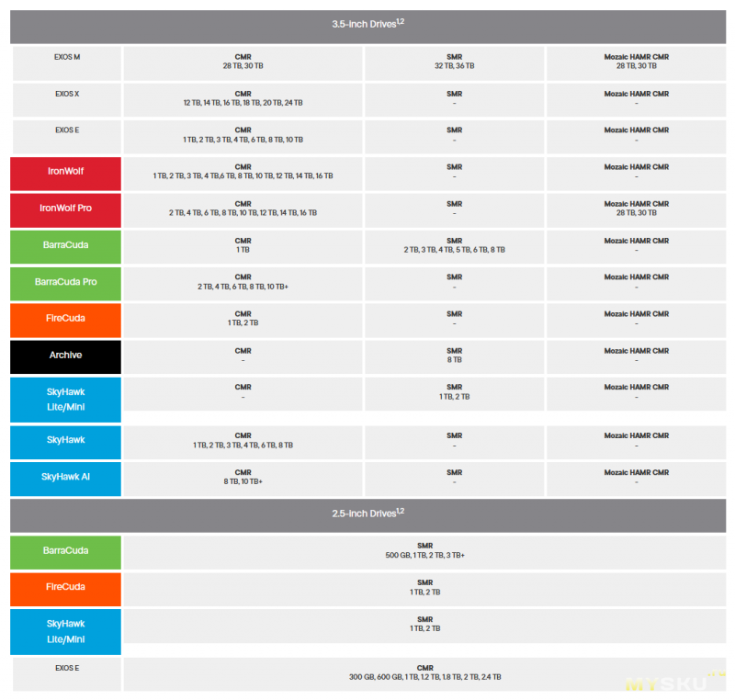Click the EXOS M row label
735x700 pixels.
tap(66, 57)
